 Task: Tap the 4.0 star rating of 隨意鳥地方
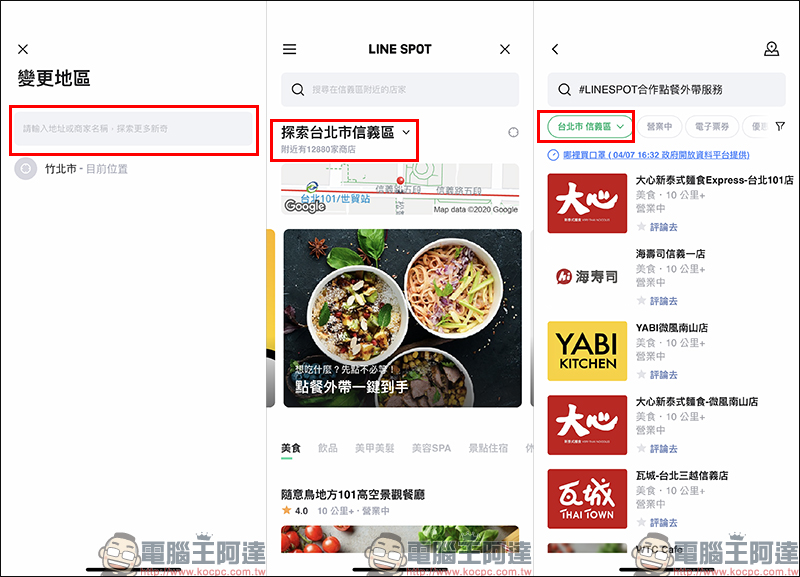pyautogui.click(x=295, y=511)
